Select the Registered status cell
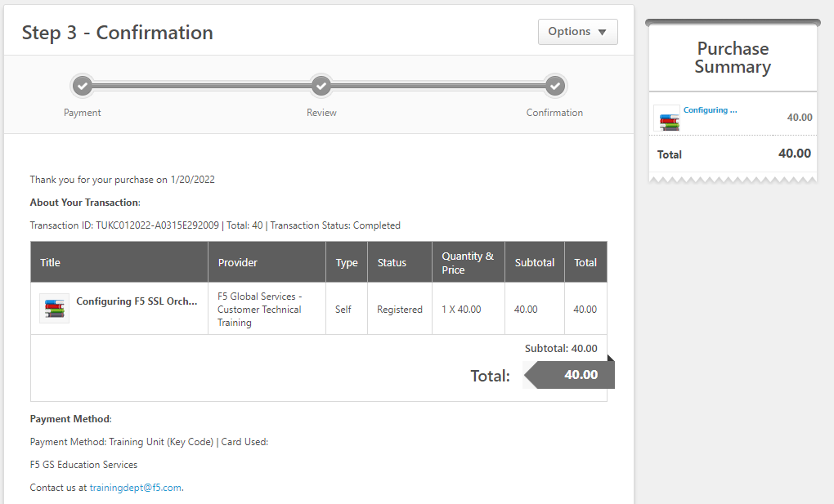This screenshot has width=834, height=504. tap(400, 309)
